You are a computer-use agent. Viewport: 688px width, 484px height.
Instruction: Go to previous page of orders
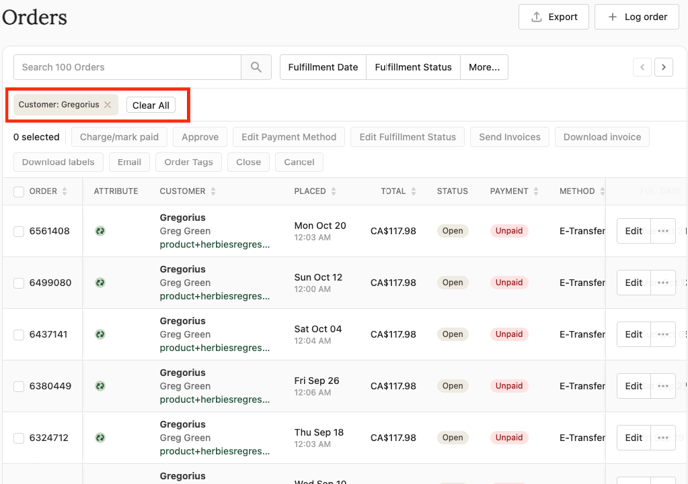click(x=642, y=67)
